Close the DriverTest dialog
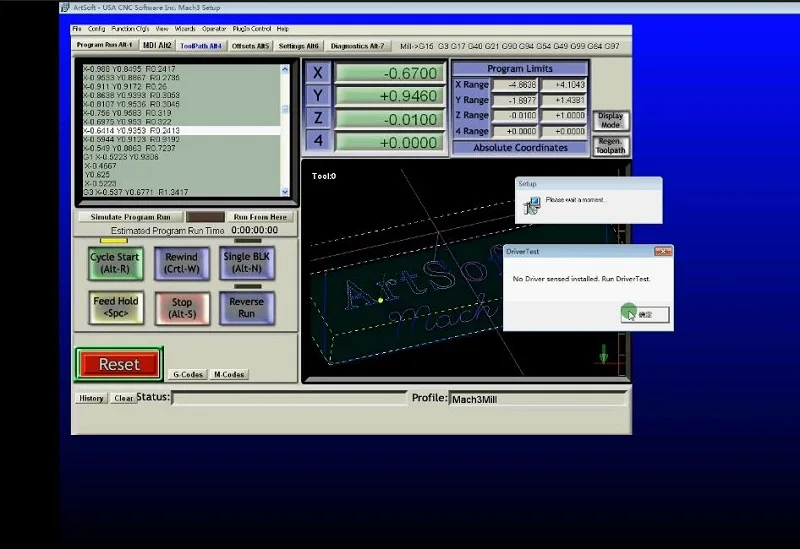Viewport: 800px width, 549px height. point(663,251)
